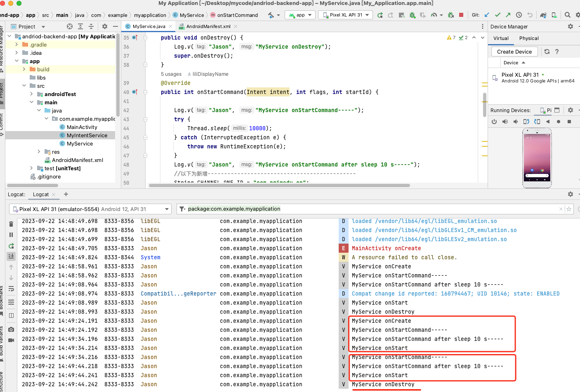Switch to the MyService.java editor tab
Screen dimensions: 580x392
(149, 26)
